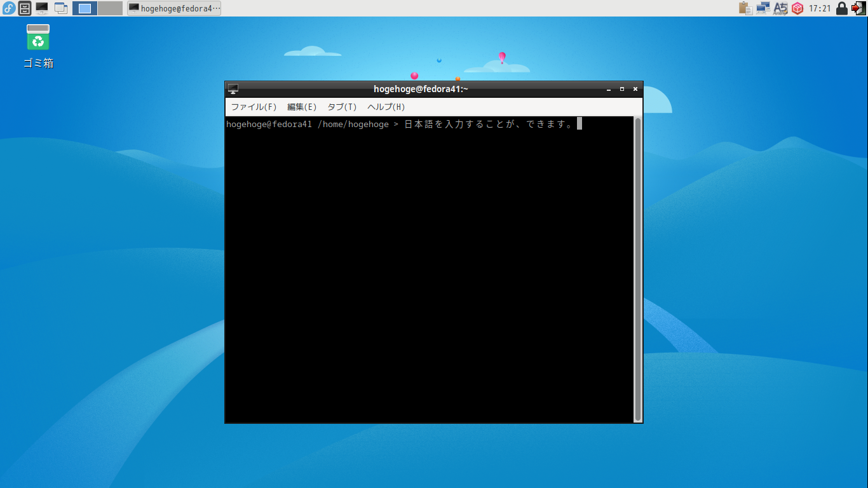This screenshot has width=868, height=488.
Task: Click the A5 input method tray icon
Action: click(780, 8)
